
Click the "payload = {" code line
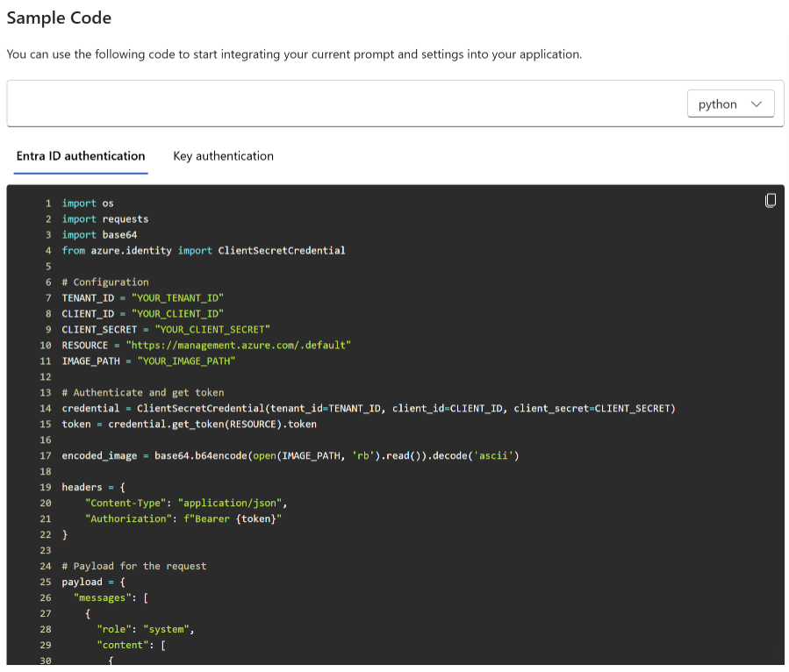[94, 582]
